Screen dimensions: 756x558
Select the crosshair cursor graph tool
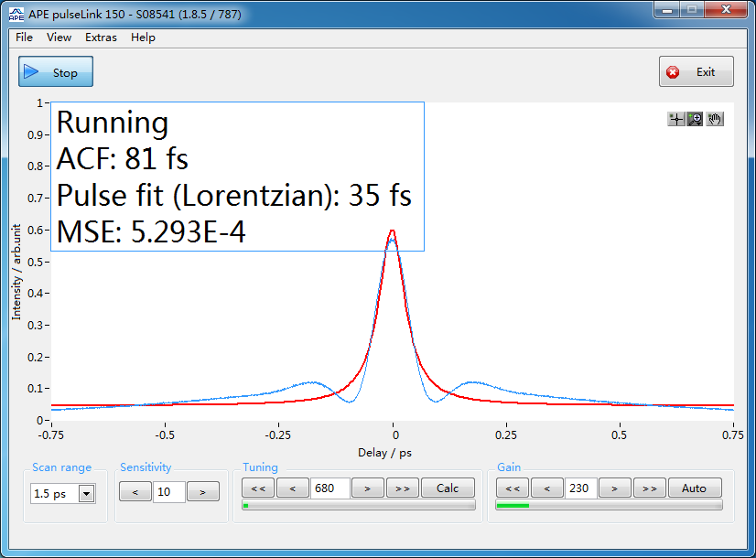(x=676, y=119)
